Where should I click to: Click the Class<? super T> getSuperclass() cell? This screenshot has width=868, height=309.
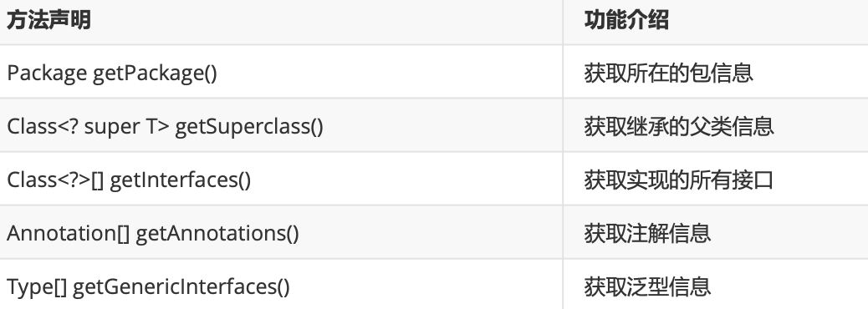pos(281,125)
